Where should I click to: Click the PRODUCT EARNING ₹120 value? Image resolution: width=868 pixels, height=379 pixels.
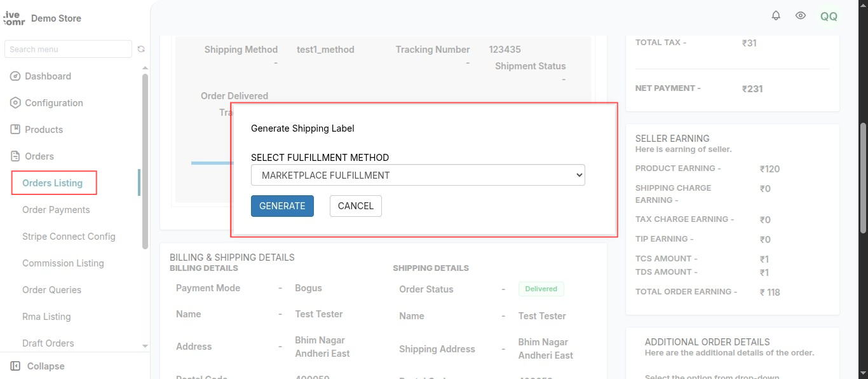[770, 169]
